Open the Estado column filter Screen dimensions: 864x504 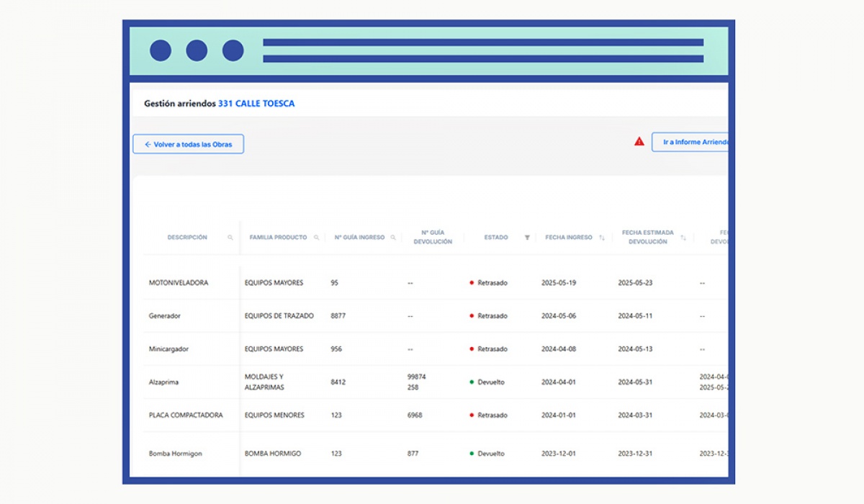coord(527,238)
